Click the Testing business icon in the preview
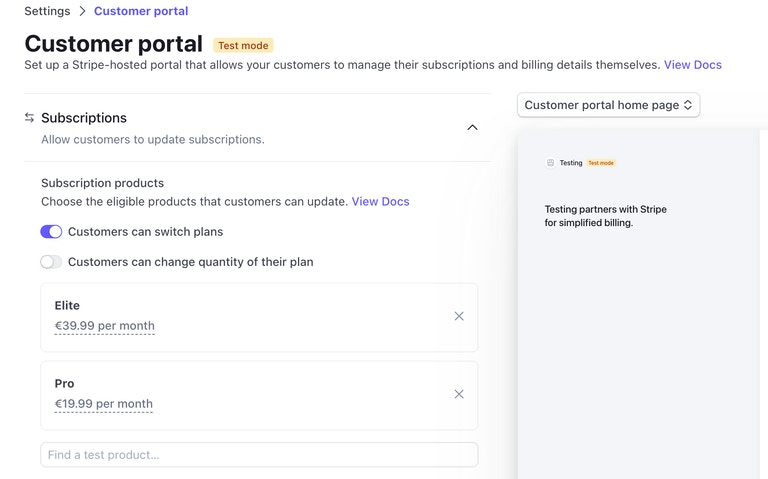Viewport: 768px width, 479px height. (550, 163)
